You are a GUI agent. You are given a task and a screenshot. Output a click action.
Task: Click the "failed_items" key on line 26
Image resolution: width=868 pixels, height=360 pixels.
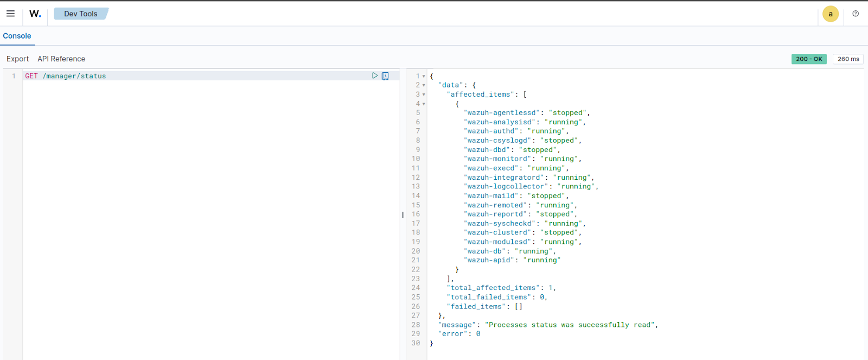click(x=476, y=307)
